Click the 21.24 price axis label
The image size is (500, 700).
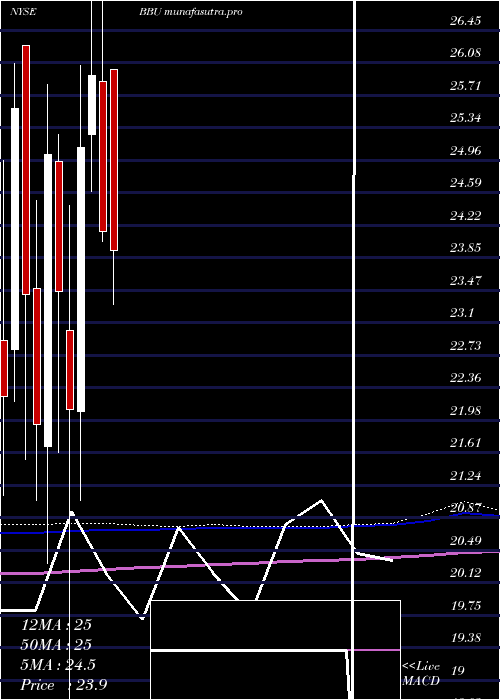click(x=465, y=476)
